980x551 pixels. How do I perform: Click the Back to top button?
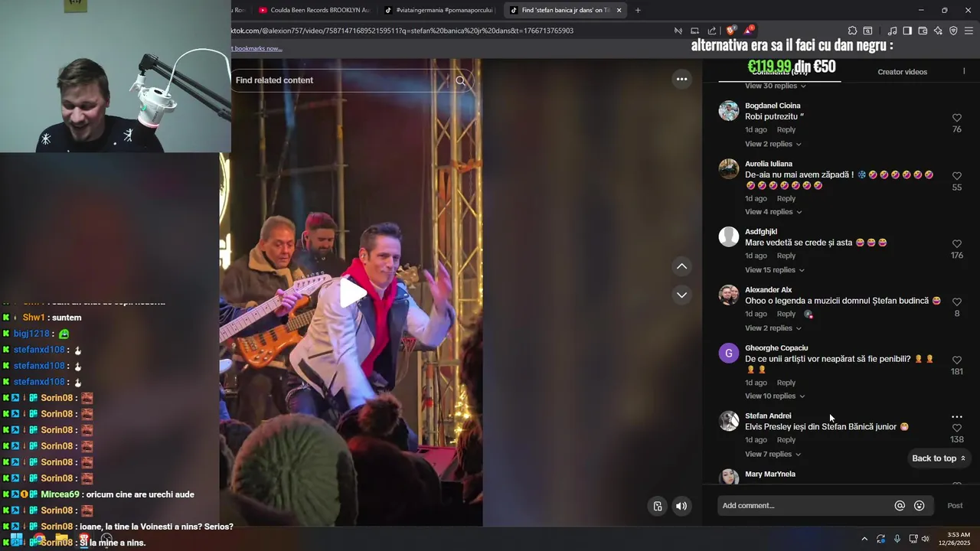[939, 458]
